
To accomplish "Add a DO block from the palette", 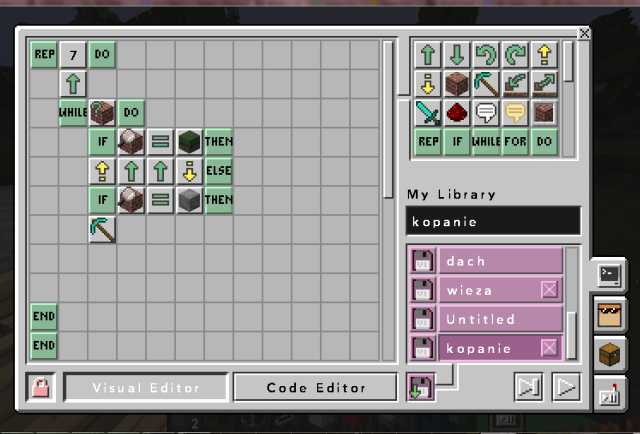I will tap(544, 142).
